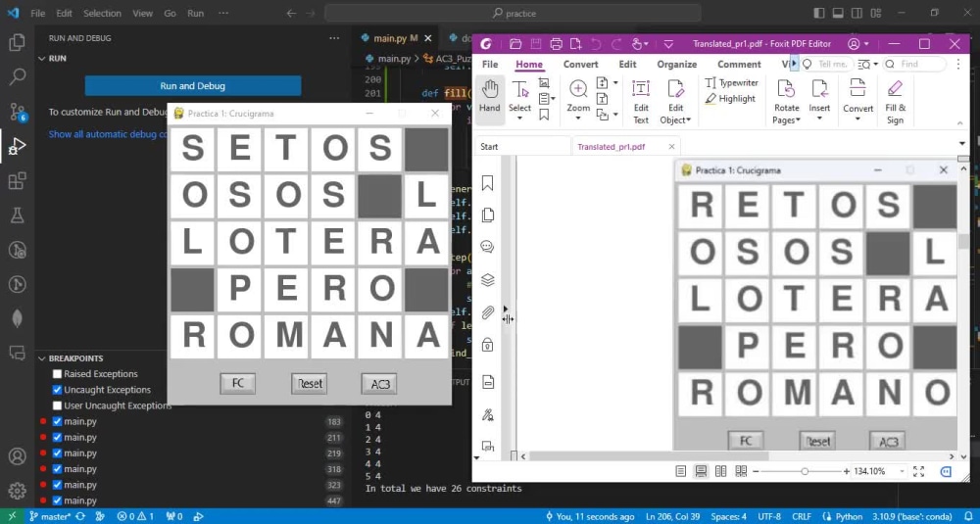980x524 pixels.
Task: Open the Bookmarks panel in Foxit sidebar
Action: (487, 182)
